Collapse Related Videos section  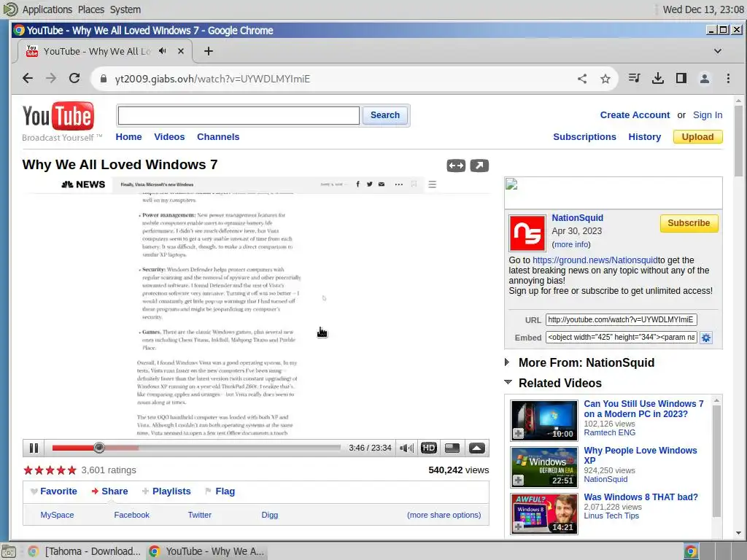tap(553, 384)
